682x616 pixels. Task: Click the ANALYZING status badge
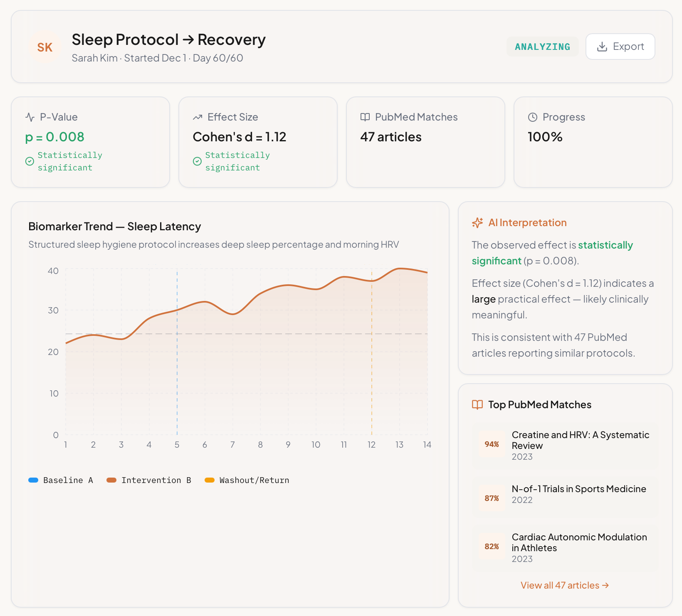pos(542,47)
